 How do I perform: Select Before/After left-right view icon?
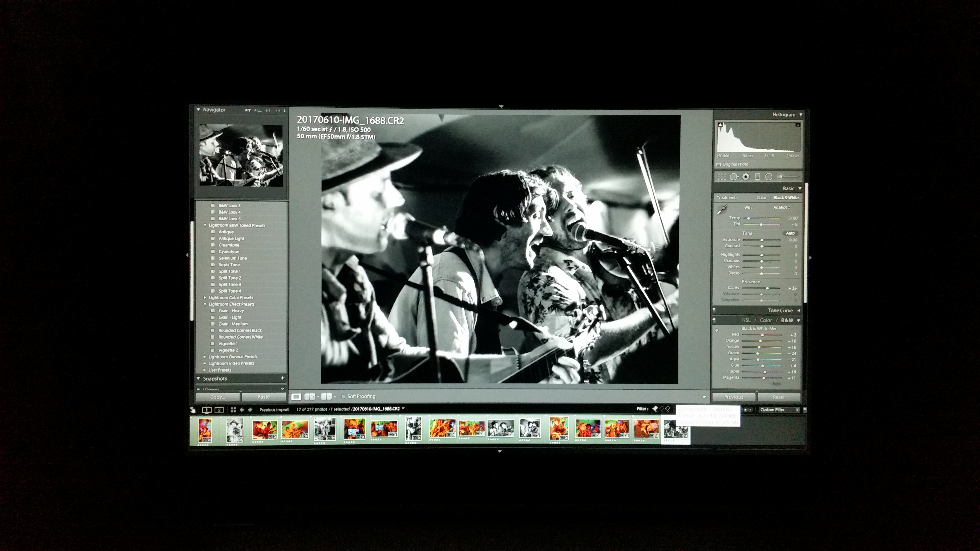[310, 397]
